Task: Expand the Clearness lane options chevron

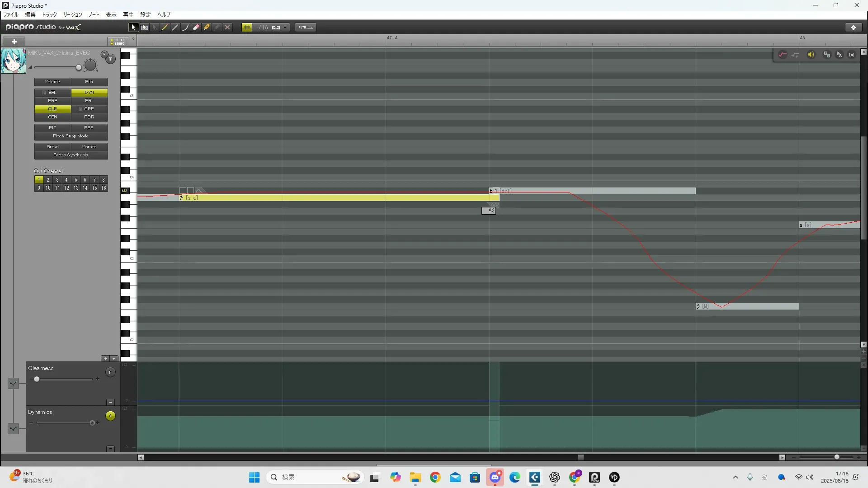Action: tap(14, 383)
